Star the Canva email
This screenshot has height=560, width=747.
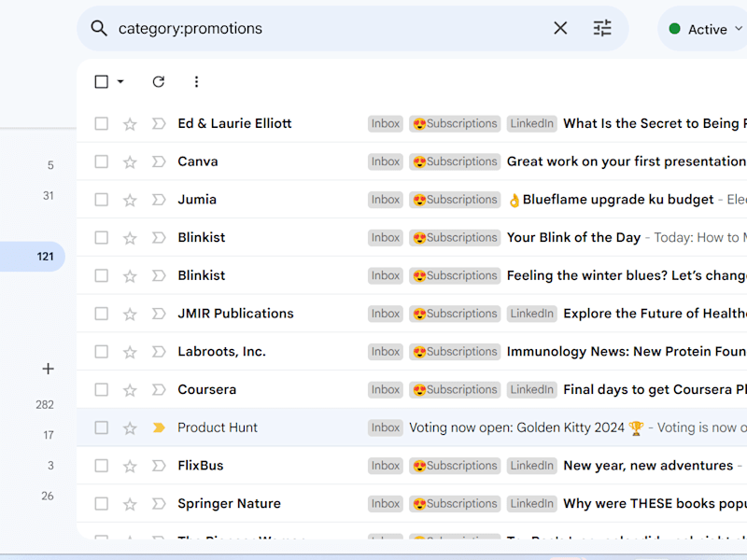coord(130,162)
